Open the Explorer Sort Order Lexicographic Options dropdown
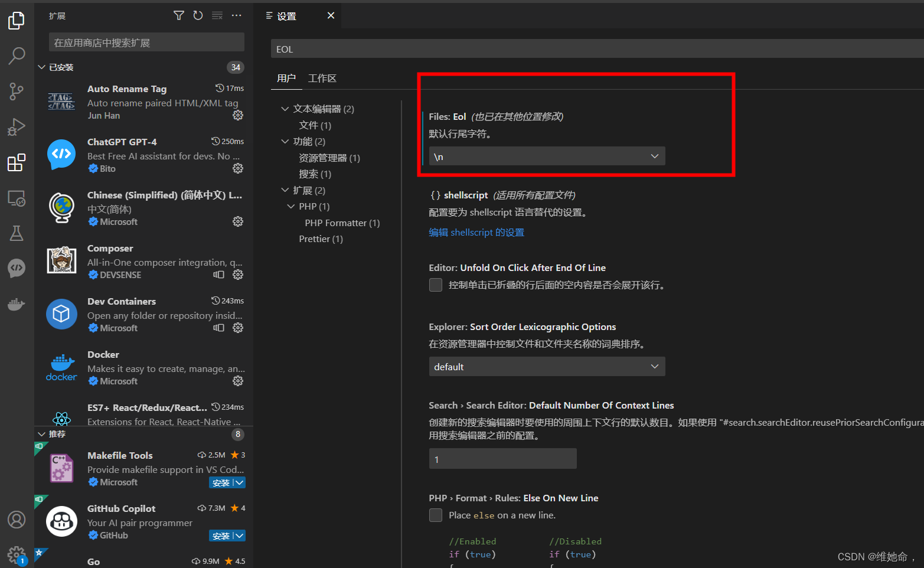The height and width of the screenshot is (568, 924). [x=546, y=366]
